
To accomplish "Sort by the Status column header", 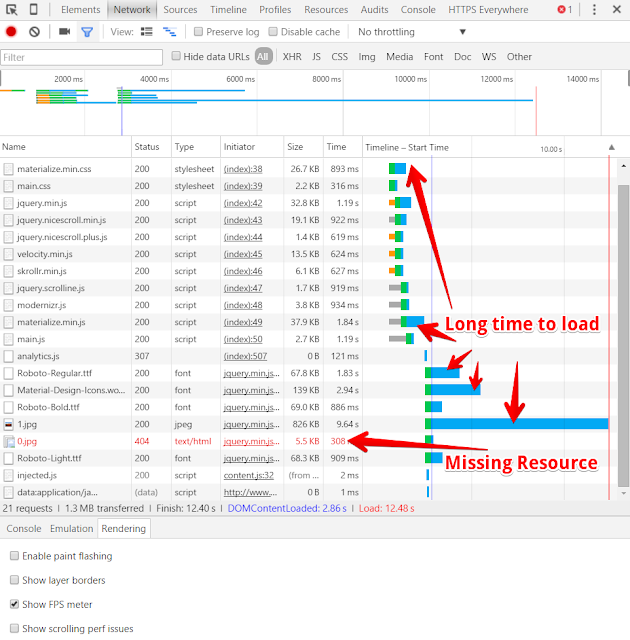I will 151,147.
